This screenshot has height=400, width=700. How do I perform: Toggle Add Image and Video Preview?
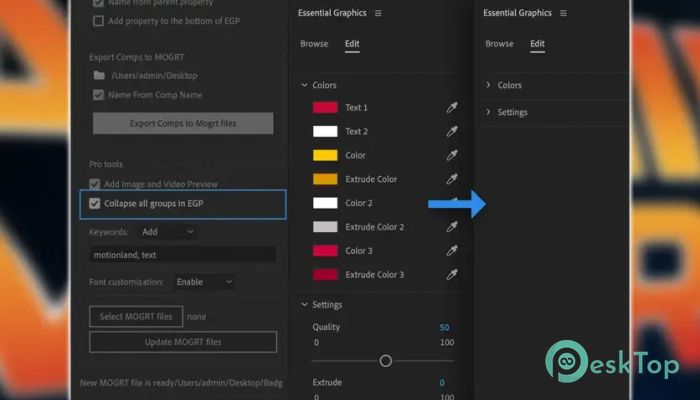(95, 184)
